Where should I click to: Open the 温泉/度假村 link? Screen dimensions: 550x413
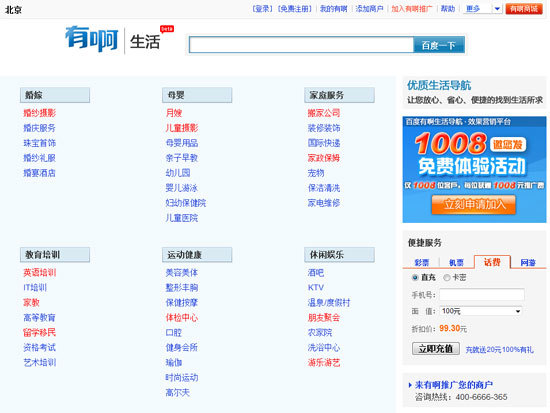tap(329, 302)
